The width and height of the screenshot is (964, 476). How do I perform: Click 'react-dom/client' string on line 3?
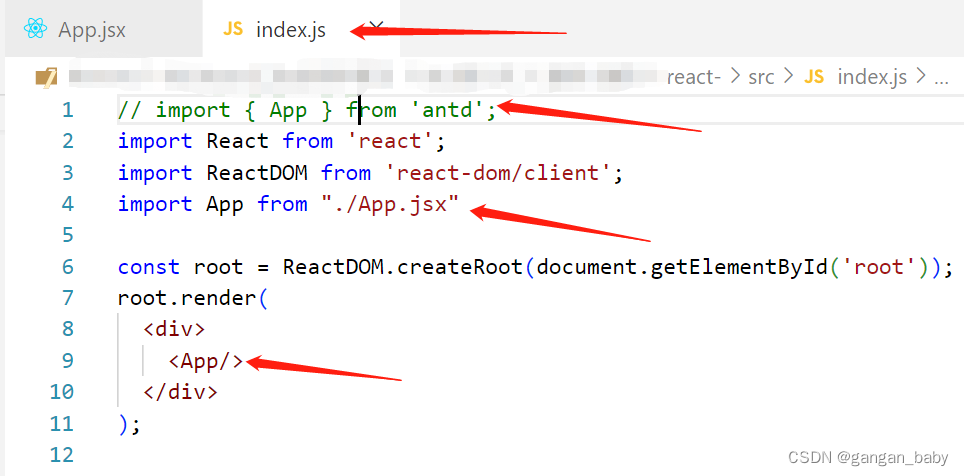[x=504, y=173]
